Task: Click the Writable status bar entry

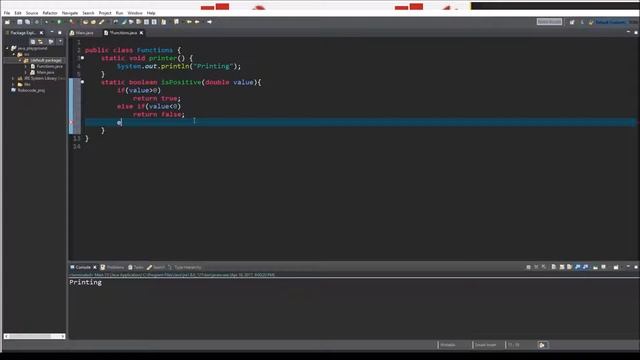Action: tap(448, 345)
